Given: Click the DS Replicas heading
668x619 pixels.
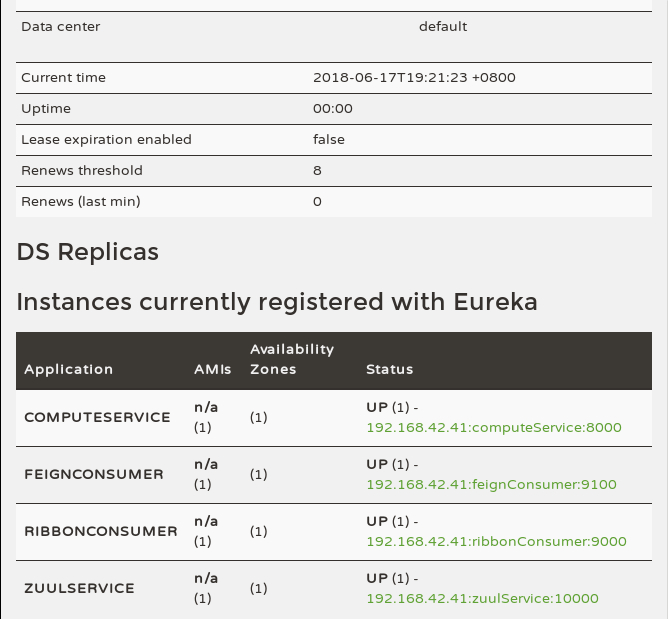Looking at the screenshot, I should pos(88,252).
